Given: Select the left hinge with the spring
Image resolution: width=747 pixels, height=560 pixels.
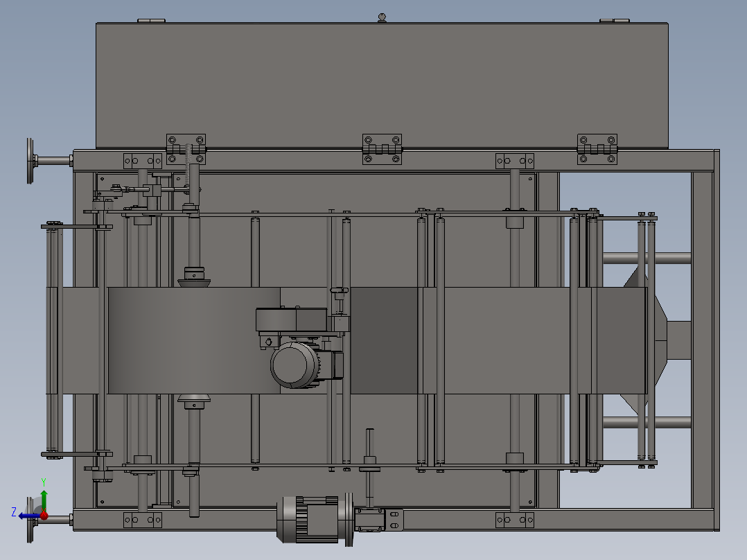Looking at the screenshot, I should tap(186, 149).
